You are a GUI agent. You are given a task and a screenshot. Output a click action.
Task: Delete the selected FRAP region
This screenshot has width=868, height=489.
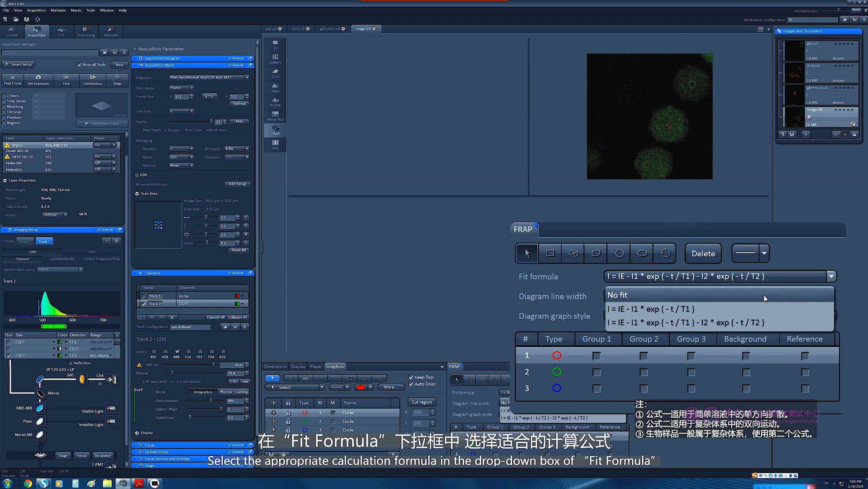point(703,254)
